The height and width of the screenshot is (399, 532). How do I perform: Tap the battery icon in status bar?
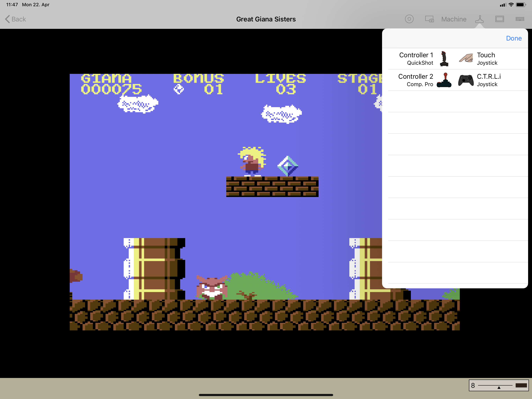(x=521, y=5)
